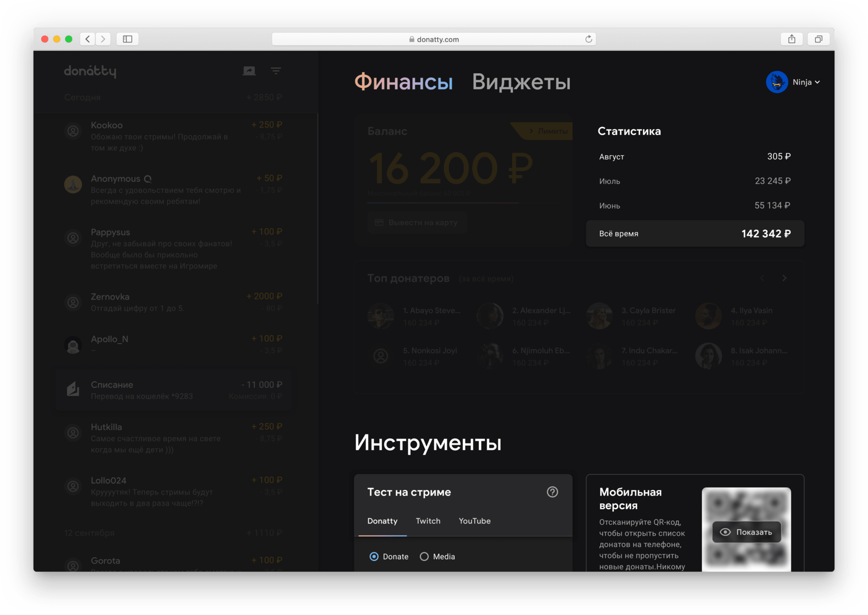
Task: Click Nonkosi Joyi donor avatar icon
Action: coord(381,356)
